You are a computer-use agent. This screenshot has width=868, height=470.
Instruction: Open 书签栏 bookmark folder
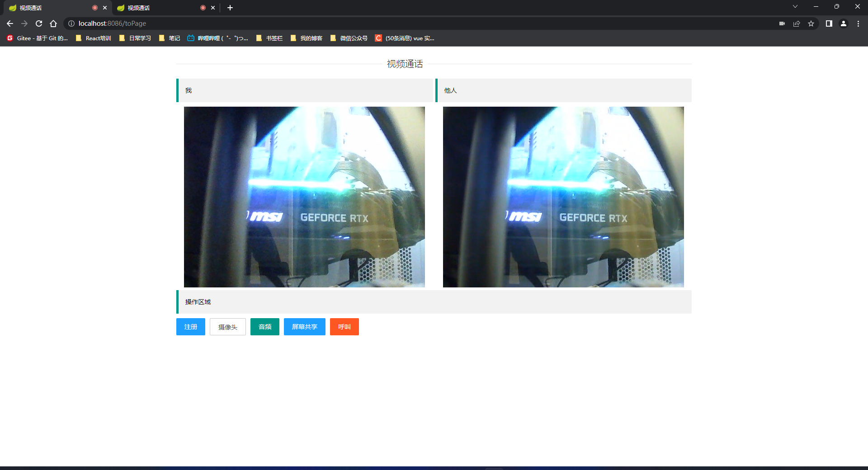269,38
